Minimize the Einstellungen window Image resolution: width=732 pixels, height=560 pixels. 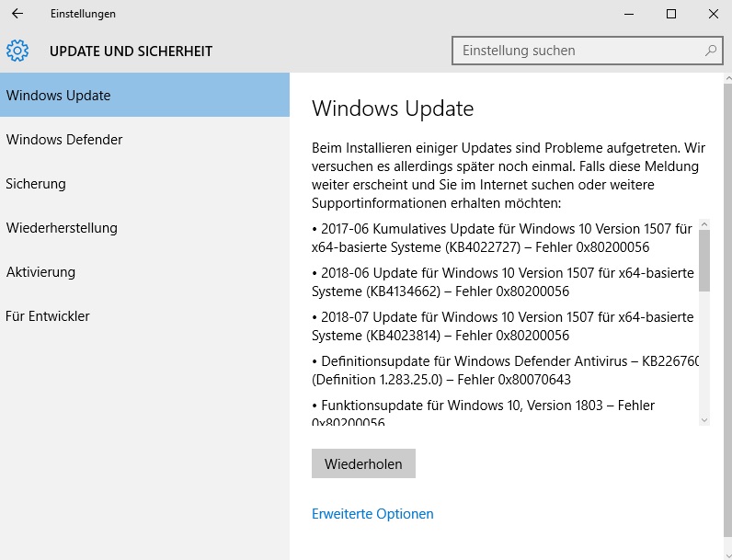pyautogui.click(x=629, y=14)
